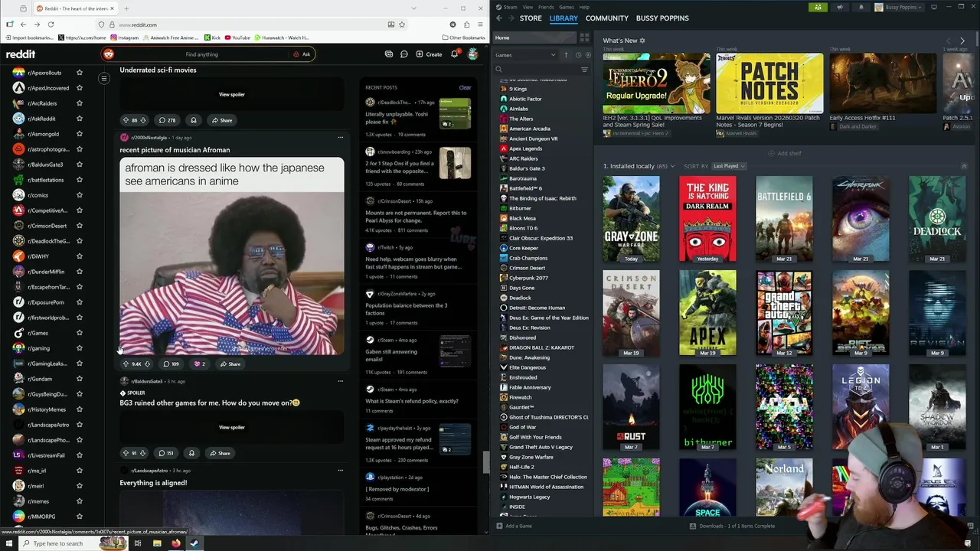The image size is (980, 551).
Task: Open Firefox from Windows taskbar
Action: pyautogui.click(x=175, y=543)
